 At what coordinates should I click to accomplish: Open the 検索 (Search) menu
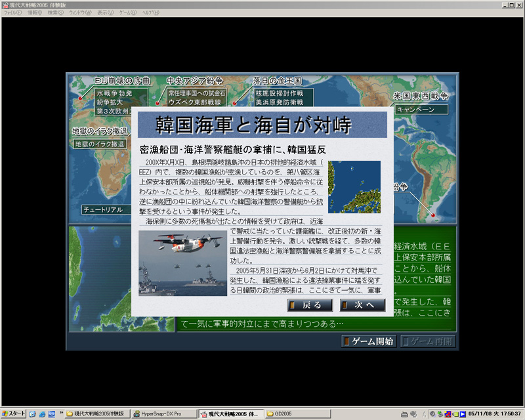click(x=55, y=12)
